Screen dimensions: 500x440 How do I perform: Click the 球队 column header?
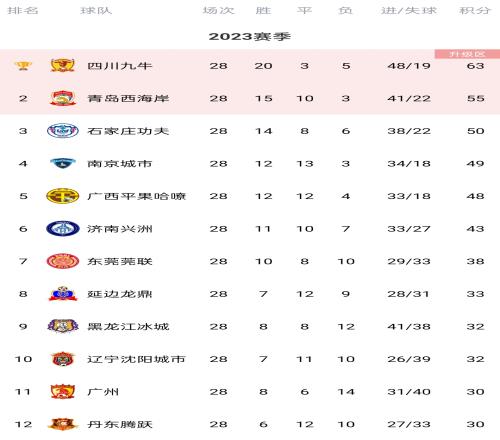[x=96, y=11]
